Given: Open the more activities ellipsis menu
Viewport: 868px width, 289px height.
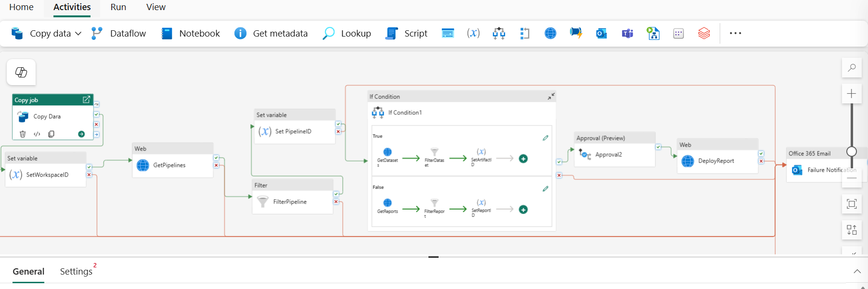Looking at the screenshot, I should 735,33.
